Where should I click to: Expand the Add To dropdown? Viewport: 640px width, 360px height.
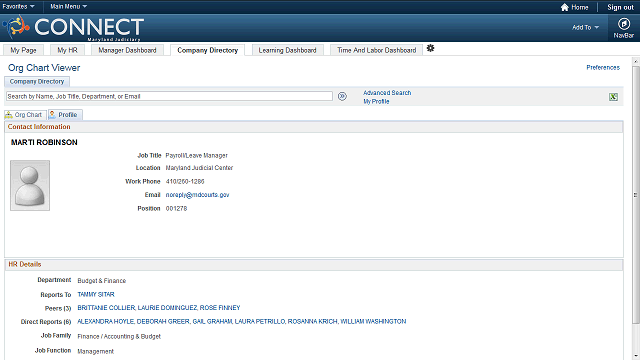click(585, 27)
